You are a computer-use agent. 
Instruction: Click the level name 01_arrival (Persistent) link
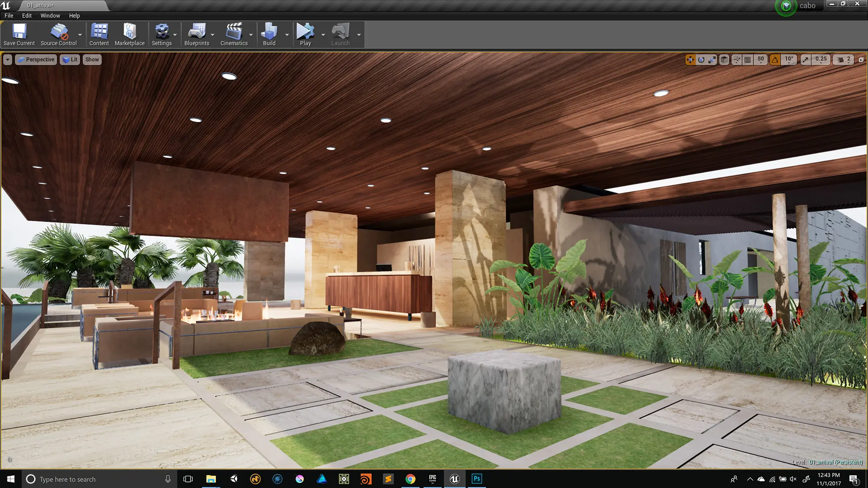coord(836,462)
